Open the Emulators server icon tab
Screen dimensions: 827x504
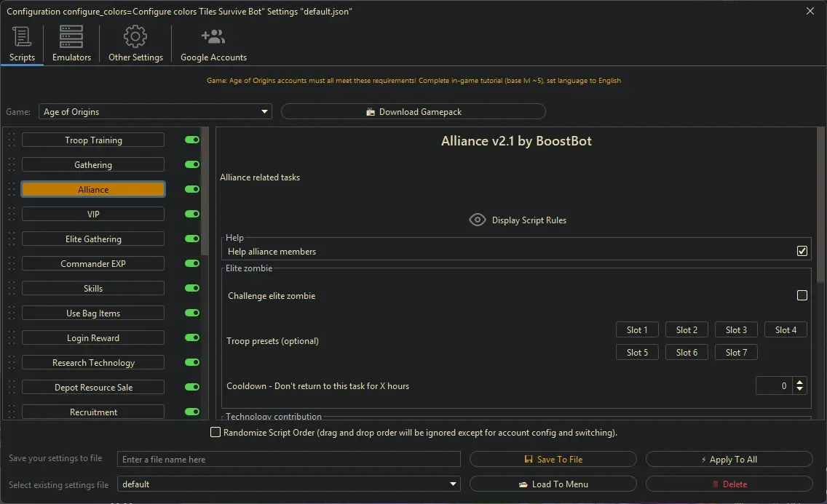71,36
